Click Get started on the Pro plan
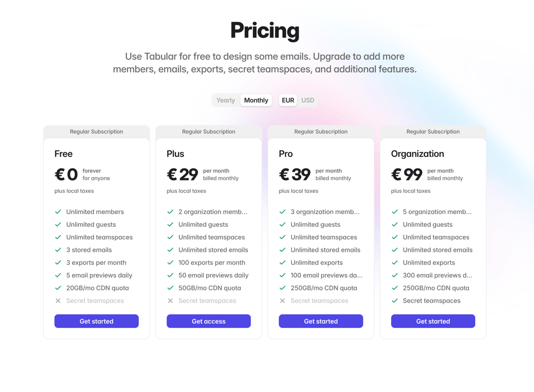Image resolution: width=534 pixels, height=392 pixels. click(321, 321)
